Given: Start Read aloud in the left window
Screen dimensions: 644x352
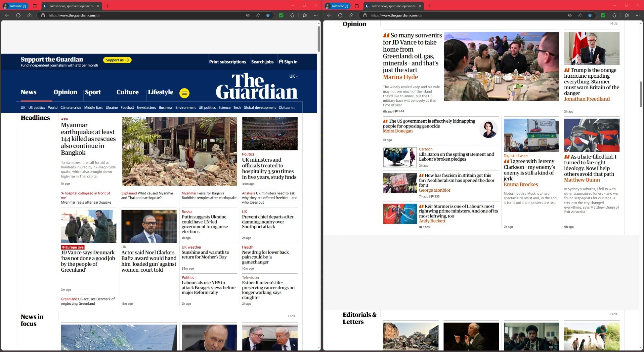Looking at the screenshot, I should (x=258, y=15).
